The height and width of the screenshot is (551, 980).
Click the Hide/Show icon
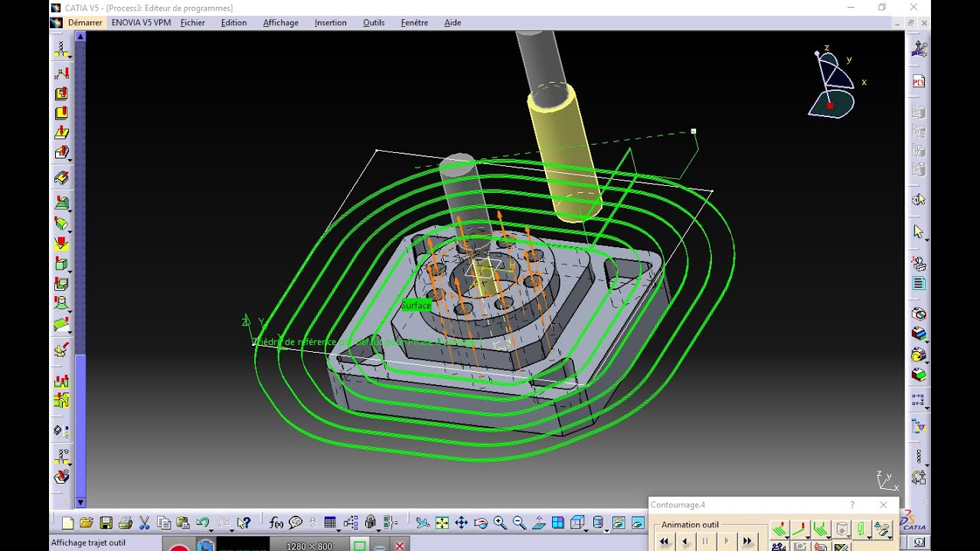click(x=618, y=523)
